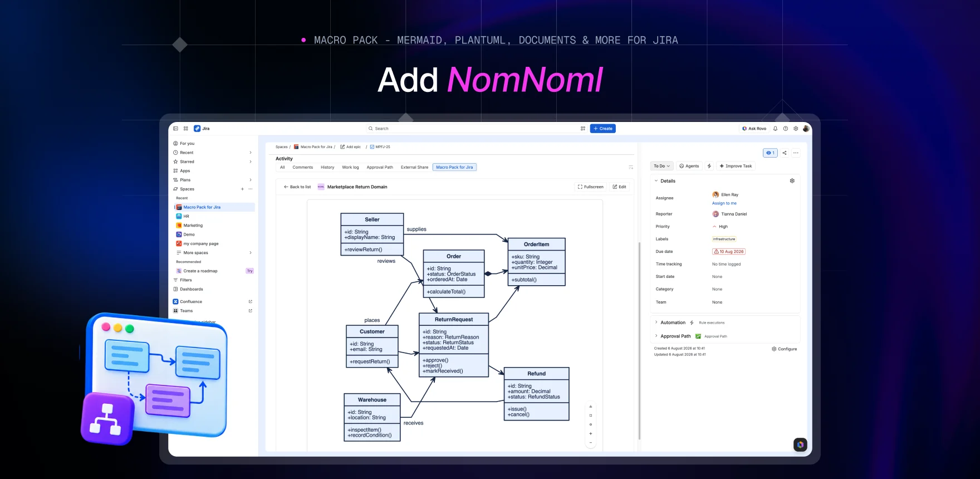The width and height of the screenshot is (980, 479).
Task: Open the Details panel gear settings
Action: (792, 181)
